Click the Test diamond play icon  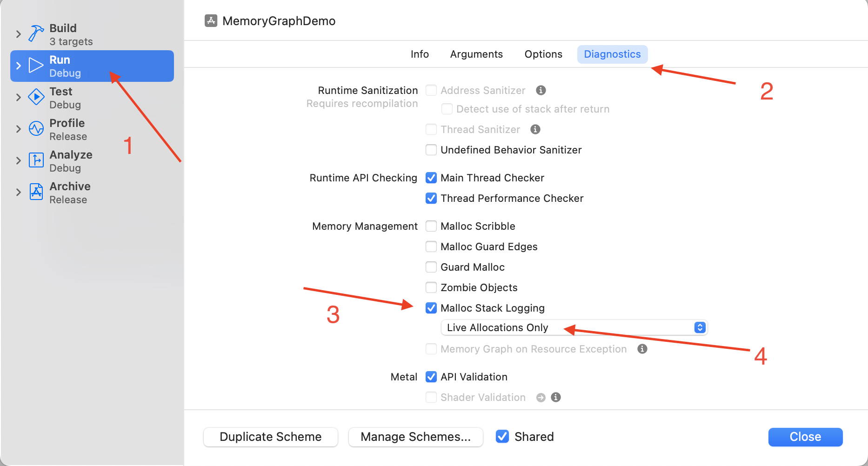(36, 97)
